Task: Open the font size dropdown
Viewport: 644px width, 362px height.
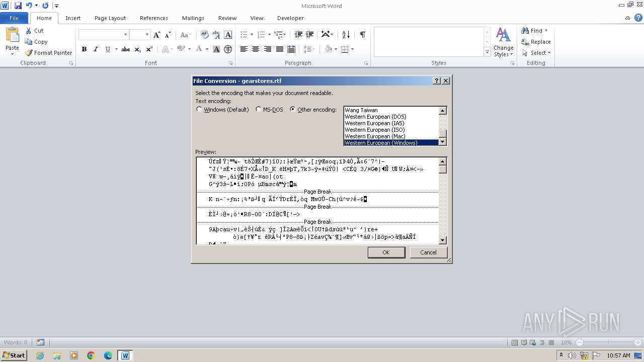Action: [x=147, y=35]
